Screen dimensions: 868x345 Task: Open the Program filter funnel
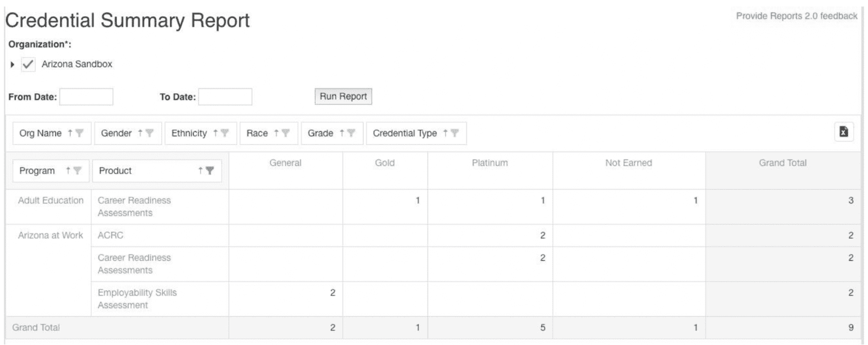pos(78,171)
